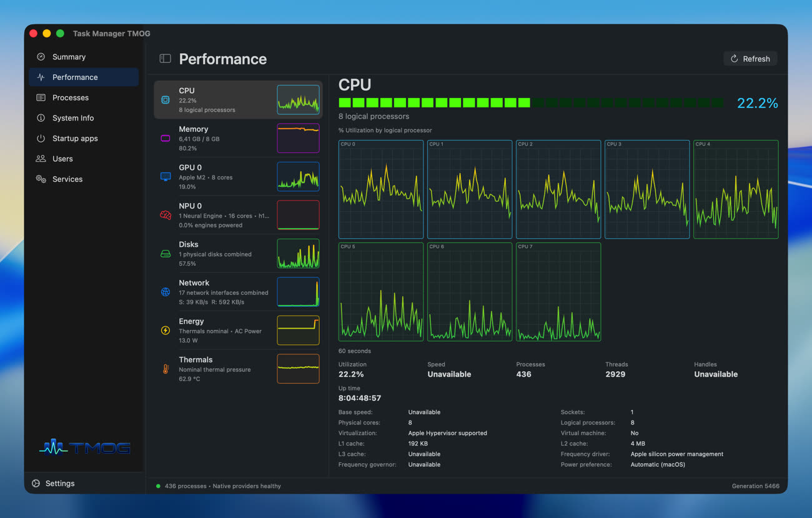Click the CPU 0 utilization graph
The image size is (812, 518).
[381, 189]
